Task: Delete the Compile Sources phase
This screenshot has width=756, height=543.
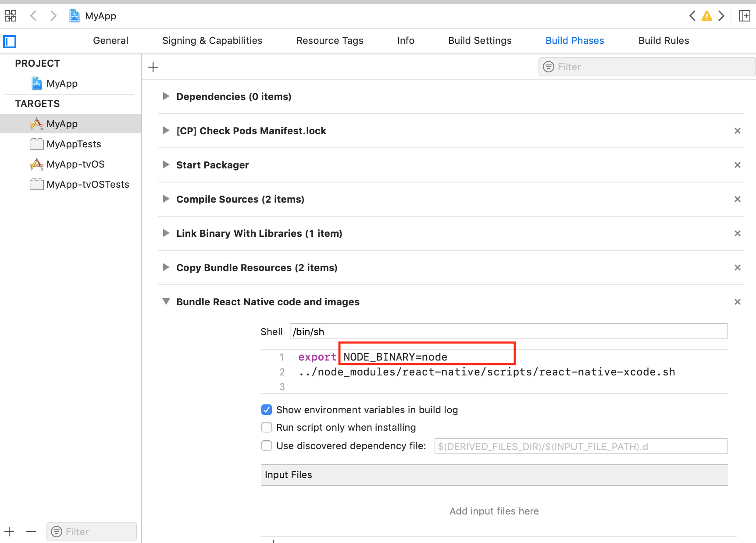Action: [738, 199]
